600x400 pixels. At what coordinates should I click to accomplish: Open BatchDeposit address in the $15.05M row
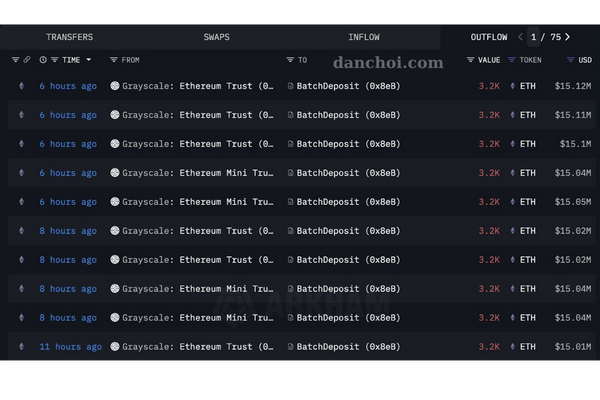[348, 202]
